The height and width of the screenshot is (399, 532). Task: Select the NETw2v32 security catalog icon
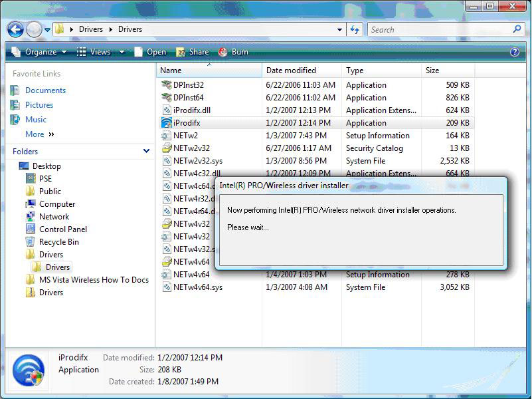(x=166, y=148)
